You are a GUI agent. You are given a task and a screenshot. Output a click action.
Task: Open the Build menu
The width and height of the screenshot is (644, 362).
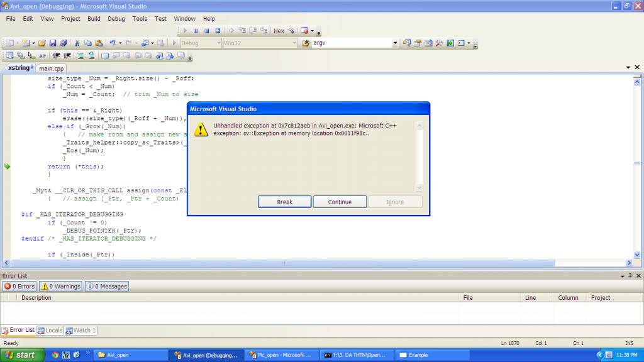point(94,18)
